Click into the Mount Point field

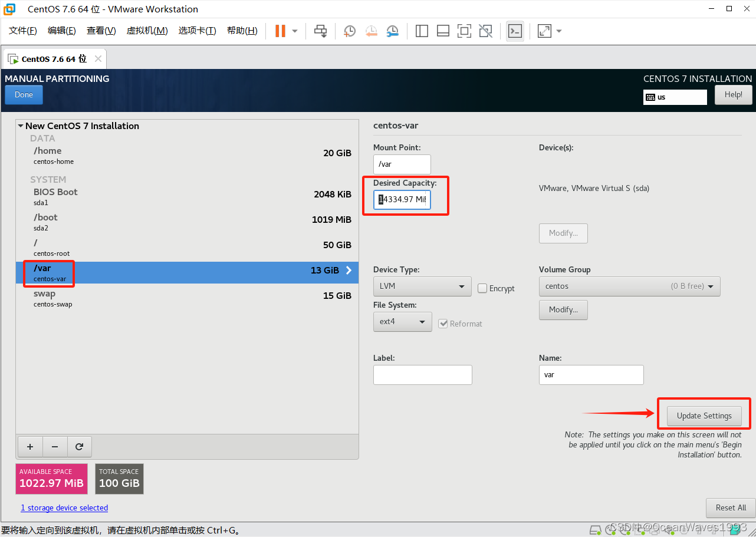[402, 164]
